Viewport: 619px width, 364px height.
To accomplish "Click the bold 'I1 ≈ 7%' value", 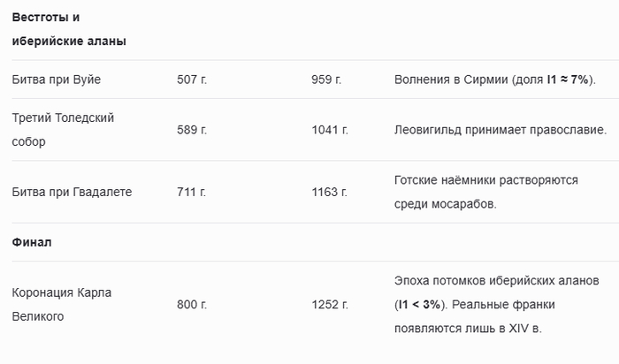I will 569,80.
